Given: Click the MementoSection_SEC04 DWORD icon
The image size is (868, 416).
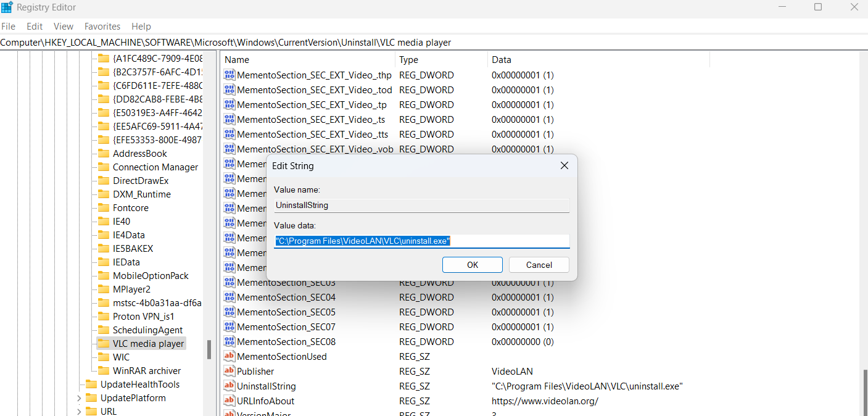Looking at the screenshot, I should click(229, 297).
